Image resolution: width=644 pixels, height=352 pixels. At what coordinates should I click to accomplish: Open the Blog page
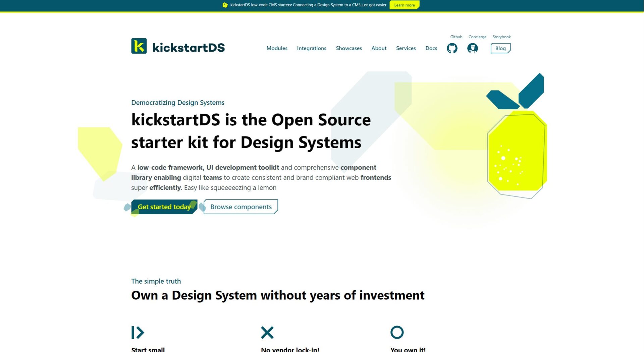pos(500,48)
